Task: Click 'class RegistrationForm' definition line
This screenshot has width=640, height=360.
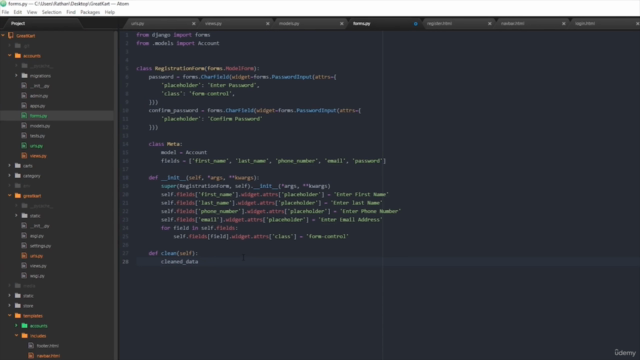Action: pyautogui.click(x=198, y=68)
